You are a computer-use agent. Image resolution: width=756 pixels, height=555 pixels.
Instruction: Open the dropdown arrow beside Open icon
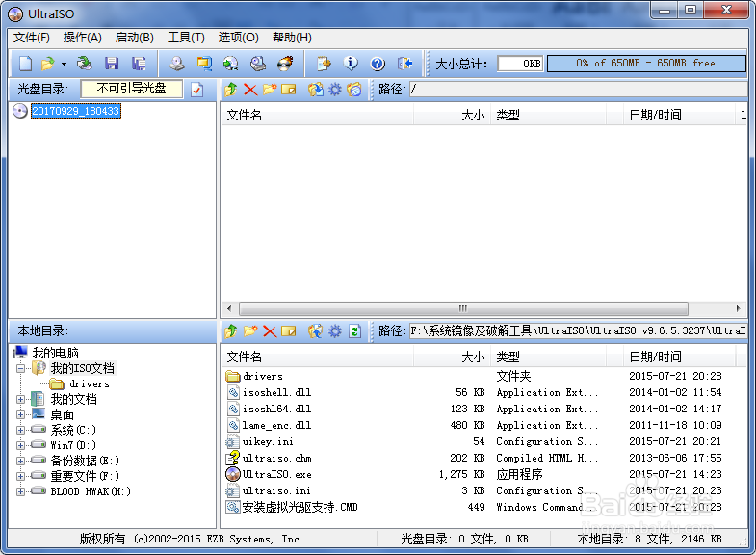tap(64, 64)
